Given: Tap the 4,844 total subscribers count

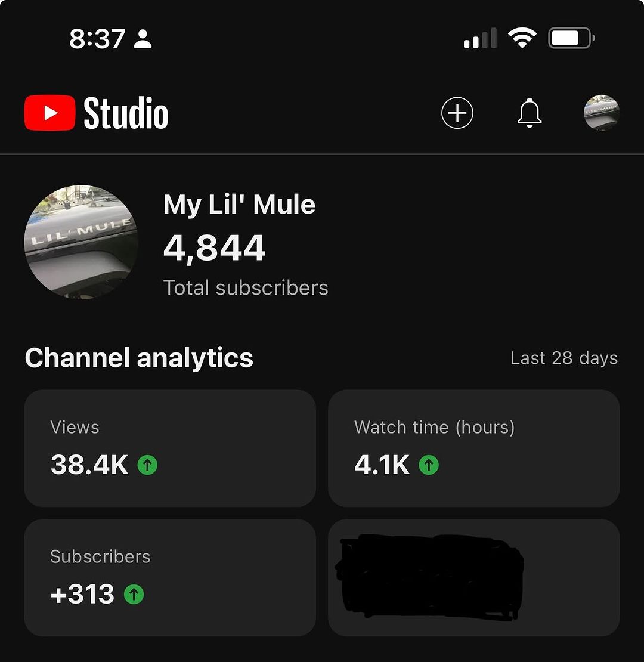Looking at the screenshot, I should pos(214,248).
